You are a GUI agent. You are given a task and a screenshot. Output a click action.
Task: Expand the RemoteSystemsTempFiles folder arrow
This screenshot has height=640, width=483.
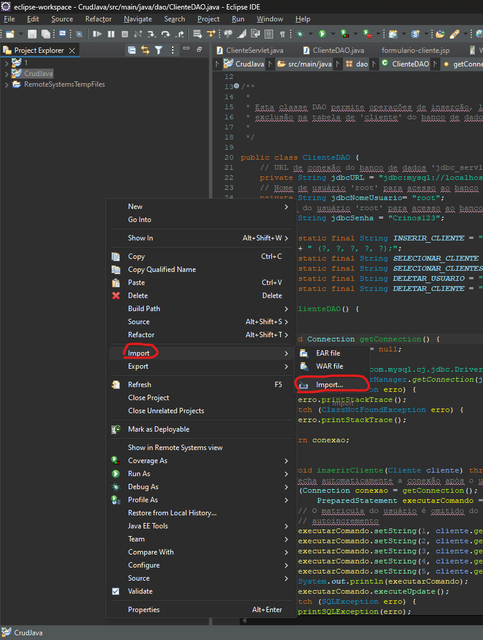point(6,84)
